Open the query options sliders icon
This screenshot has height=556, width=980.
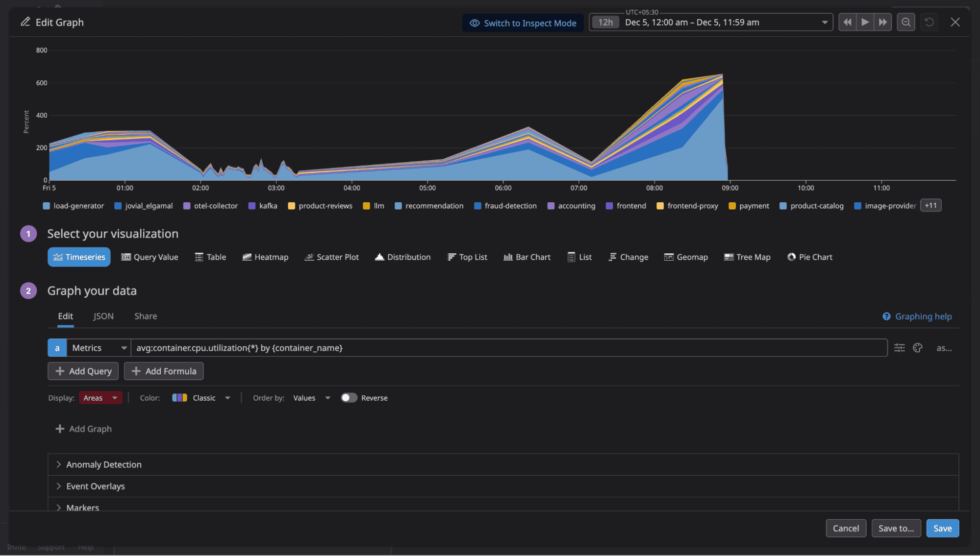[899, 348]
